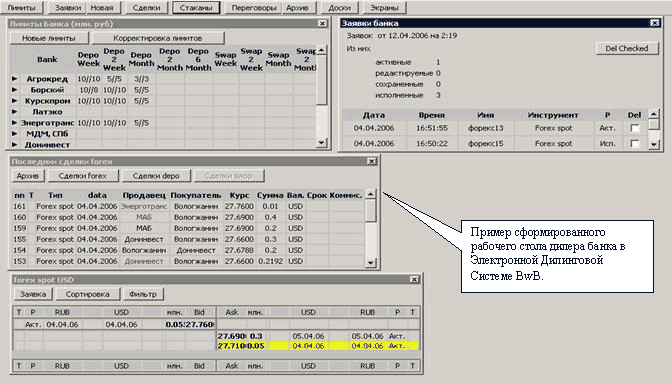This screenshot has width=672, height=384.
Task: Click the bank orders scroll-down arrow
Action: click(x=653, y=144)
